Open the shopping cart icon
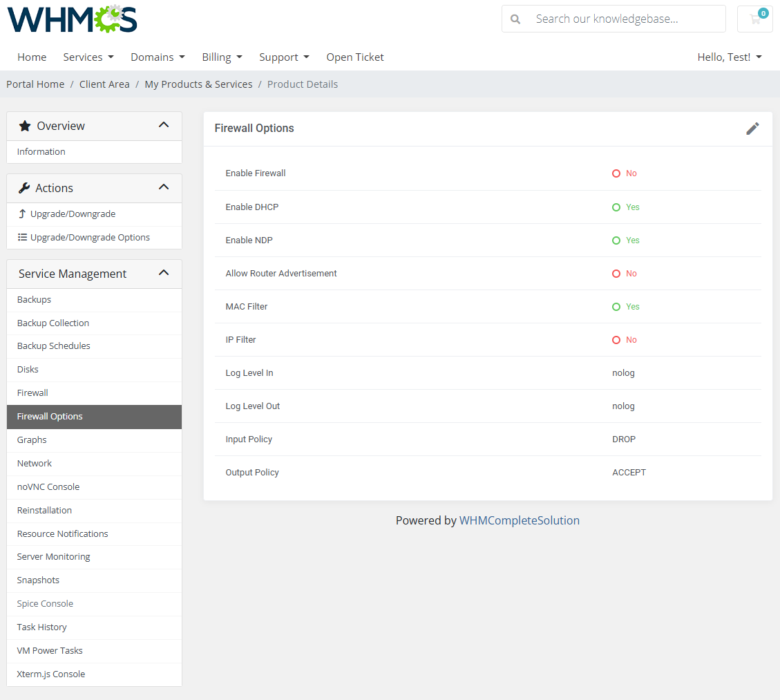The height and width of the screenshot is (700, 780). click(x=755, y=19)
